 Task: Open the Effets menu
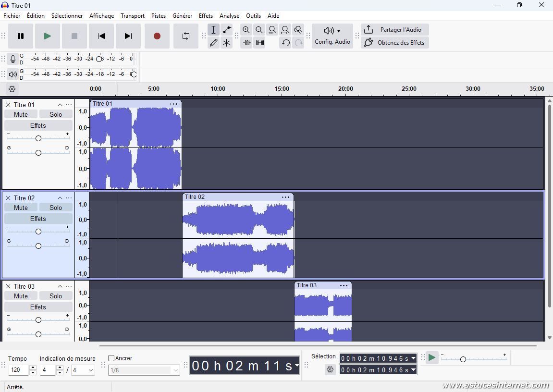pos(206,16)
